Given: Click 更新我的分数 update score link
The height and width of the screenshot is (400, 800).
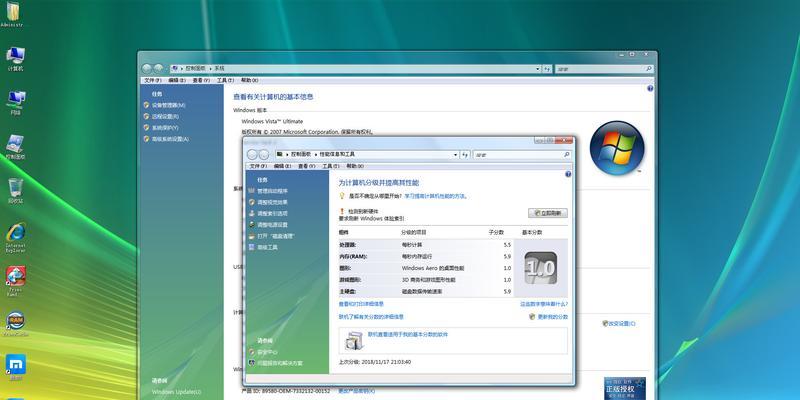Looking at the screenshot, I should 553,317.
